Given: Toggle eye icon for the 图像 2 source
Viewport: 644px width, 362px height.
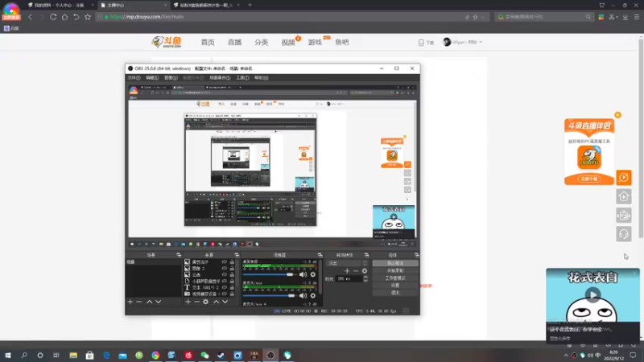Looking at the screenshot, I should point(225,269).
